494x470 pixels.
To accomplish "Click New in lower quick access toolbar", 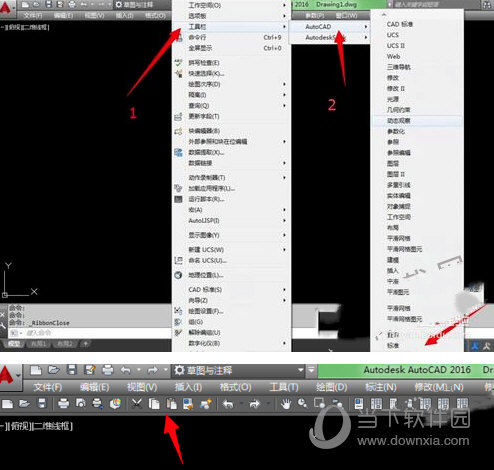I will [x=36, y=370].
